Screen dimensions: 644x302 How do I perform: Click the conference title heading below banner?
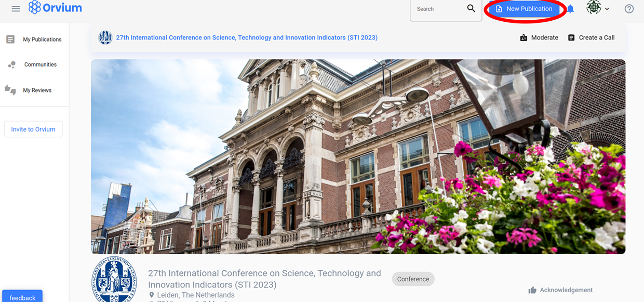tap(264, 279)
